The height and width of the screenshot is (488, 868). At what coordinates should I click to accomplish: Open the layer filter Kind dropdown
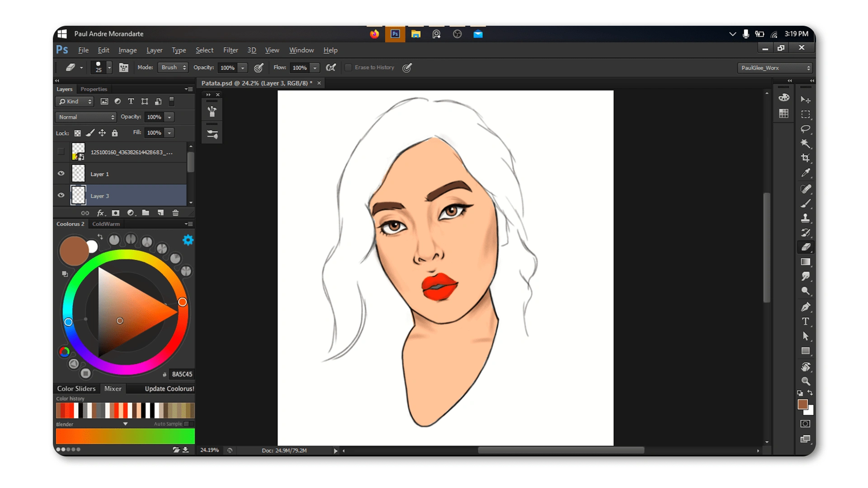[x=75, y=102]
